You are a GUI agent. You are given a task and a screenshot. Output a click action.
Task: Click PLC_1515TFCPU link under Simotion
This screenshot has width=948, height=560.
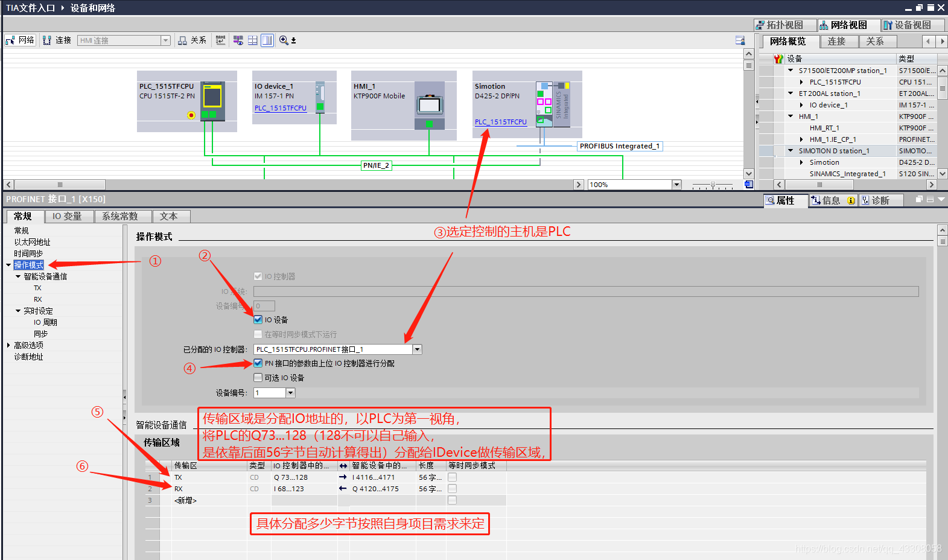[x=501, y=122]
